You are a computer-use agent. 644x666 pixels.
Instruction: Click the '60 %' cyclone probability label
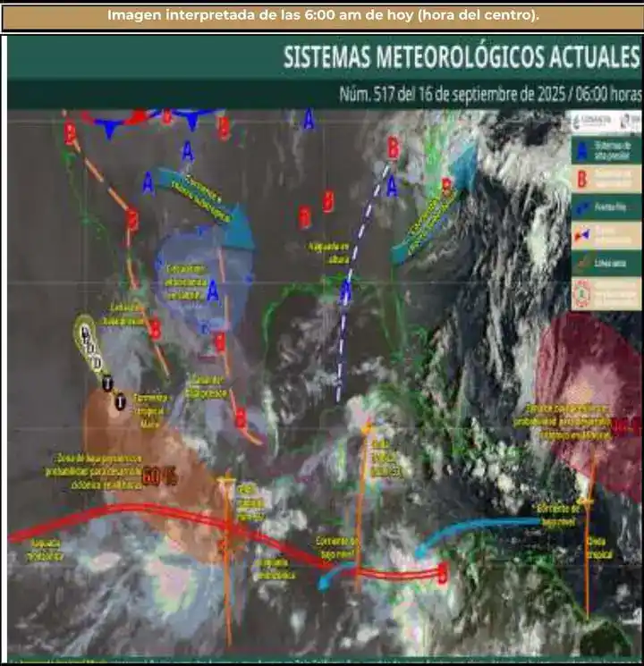(159, 476)
